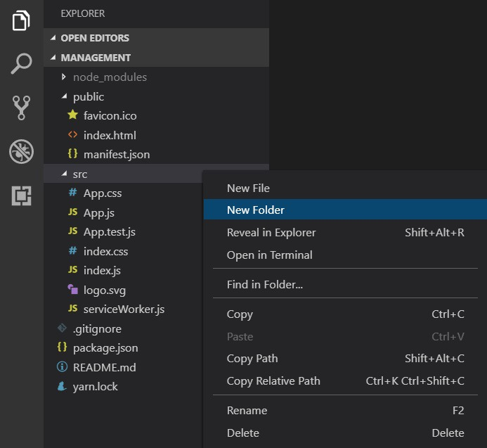
Task: Choose Rename from the context menu
Action: point(247,411)
